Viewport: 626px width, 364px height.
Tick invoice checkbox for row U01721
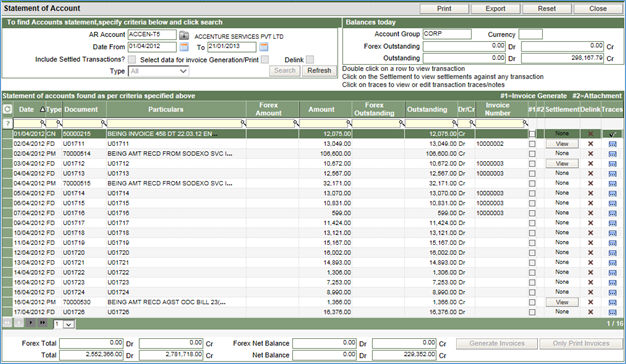[x=532, y=263]
